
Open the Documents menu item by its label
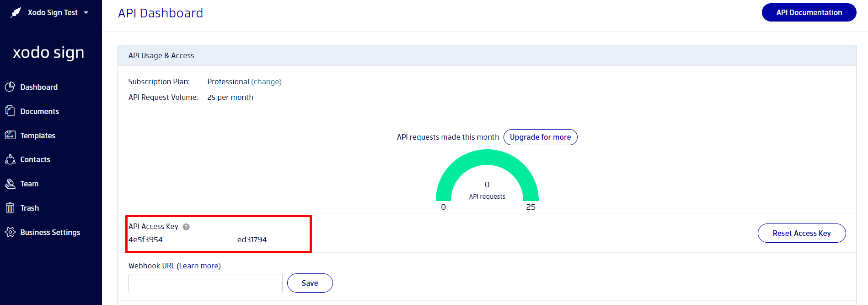(40, 111)
